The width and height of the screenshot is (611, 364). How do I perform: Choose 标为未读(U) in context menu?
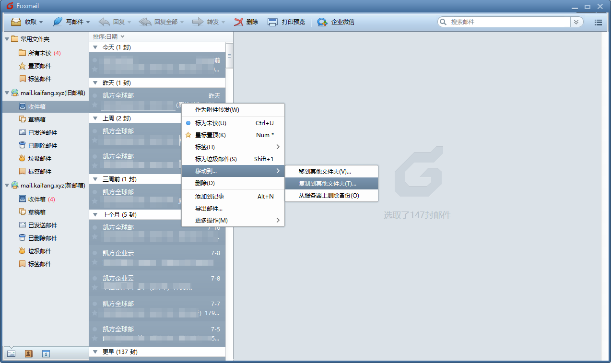coord(233,123)
